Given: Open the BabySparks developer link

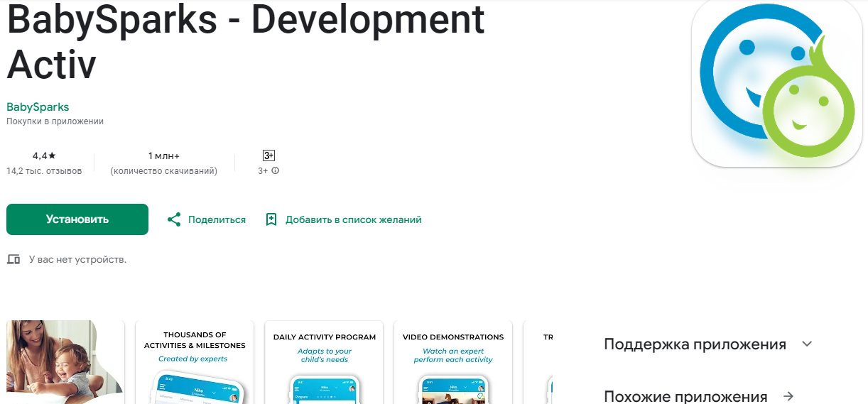Looking at the screenshot, I should 38,107.
